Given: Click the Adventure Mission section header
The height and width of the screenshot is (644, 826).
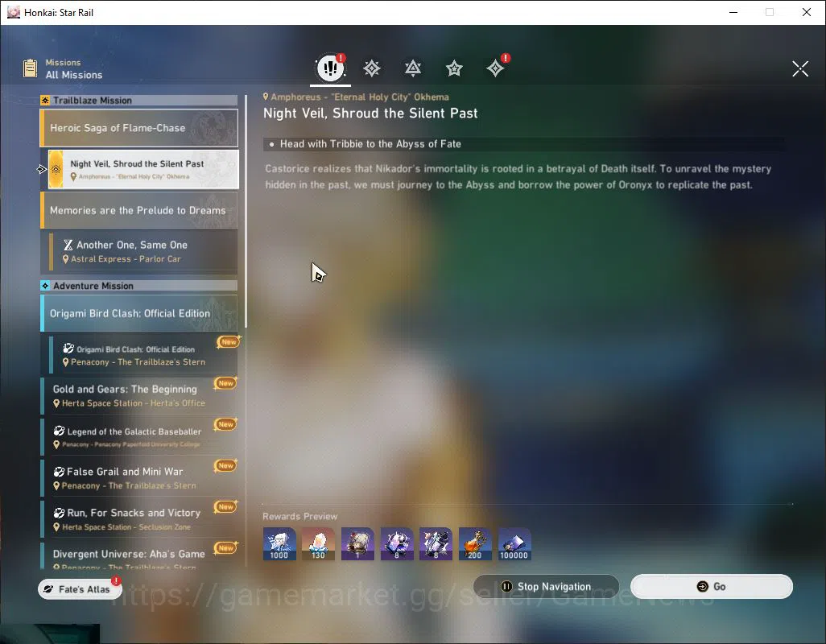Looking at the screenshot, I should tap(139, 286).
